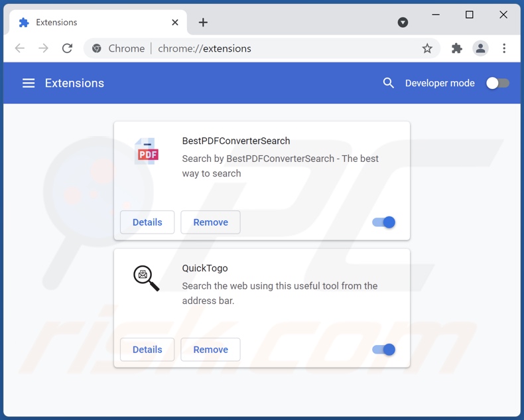Screen dimensions: 524x420
Task: Turn off the QuickTogo extension toggle
Action: [x=384, y=350]
